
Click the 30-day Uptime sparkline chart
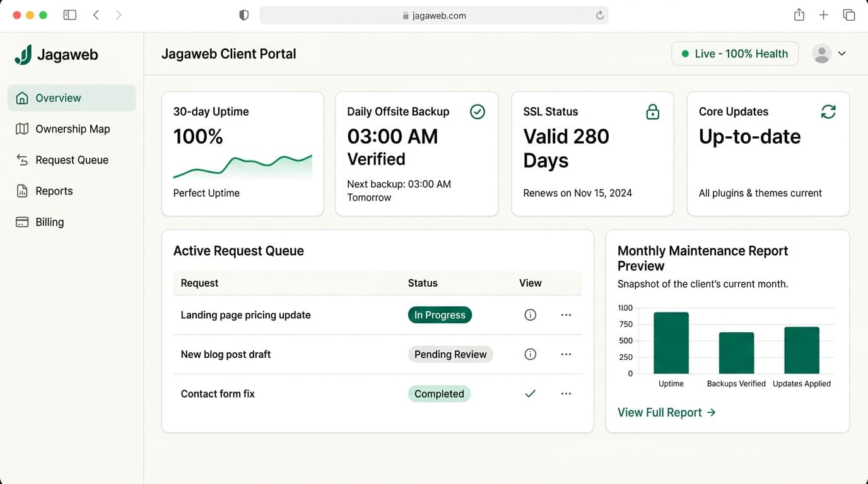pyautogui.click(x=242, y=166)
